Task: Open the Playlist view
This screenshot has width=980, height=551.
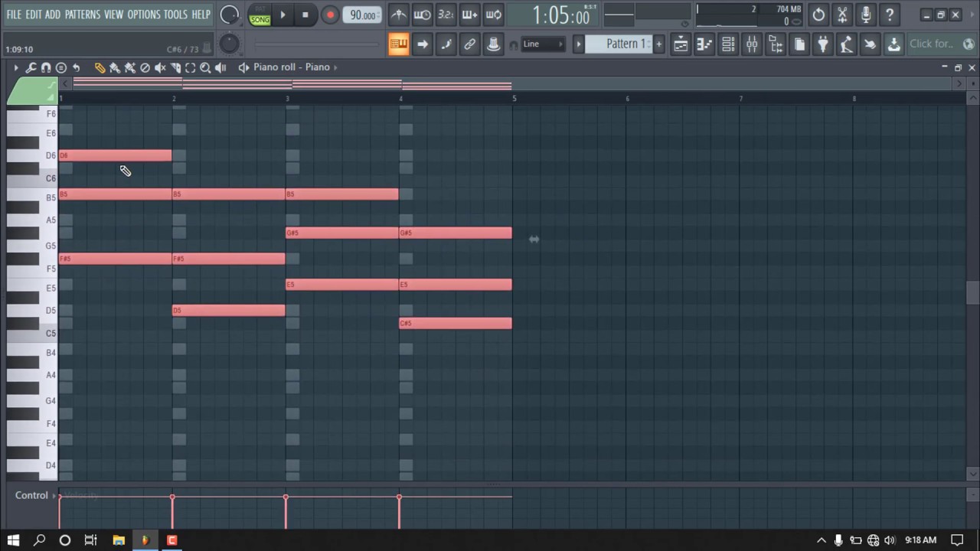Action: point(681,44)
